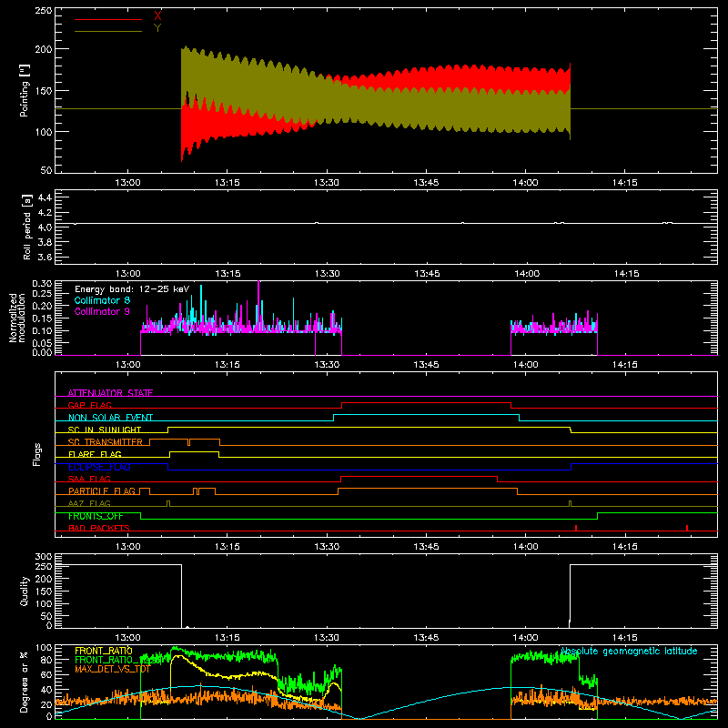728x728 pixels.
Task: Click the 200 value on Pointing axis
Action: coord(44,49)
